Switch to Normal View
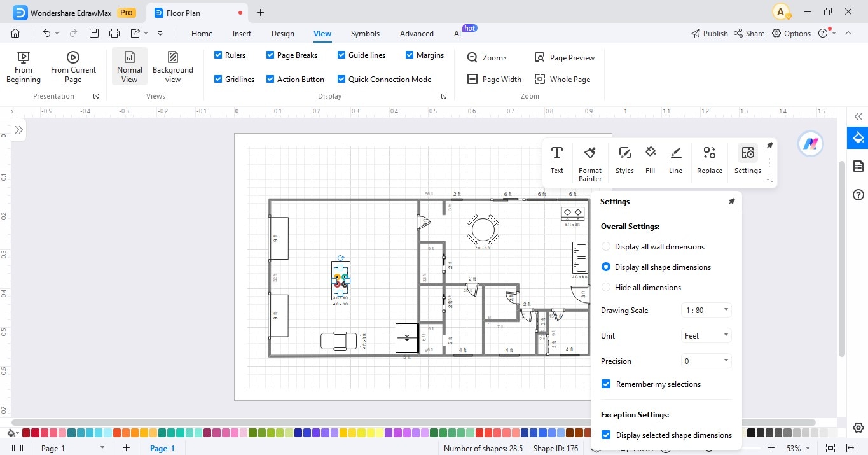Image resolution: width=868 pixels, height=455 pixels. click(129, 67)
